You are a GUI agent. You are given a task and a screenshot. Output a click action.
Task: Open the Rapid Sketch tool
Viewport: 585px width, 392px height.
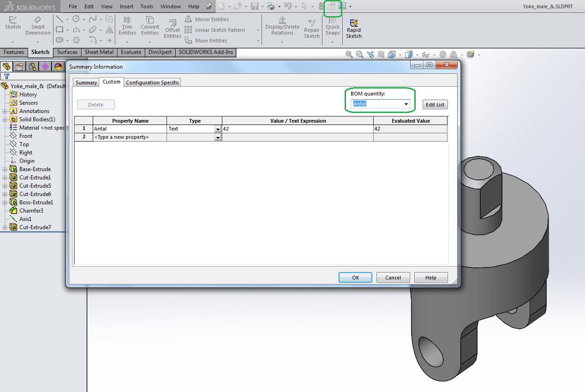pos(354,29)
